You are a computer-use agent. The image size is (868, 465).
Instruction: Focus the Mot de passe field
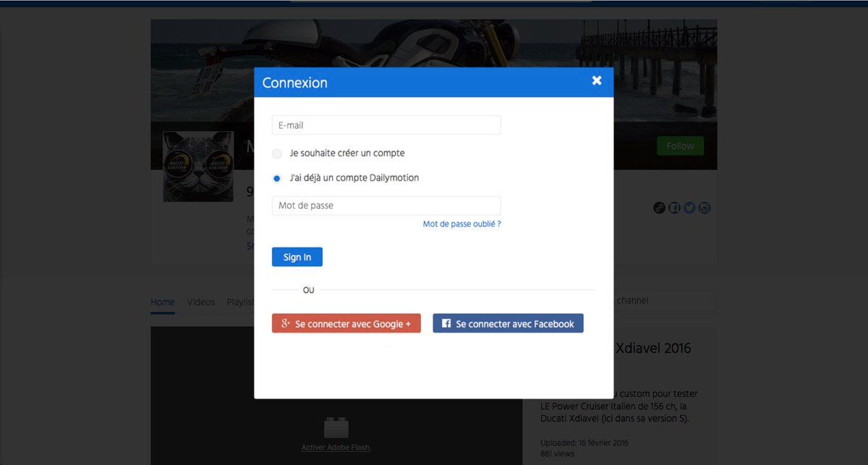386,205
